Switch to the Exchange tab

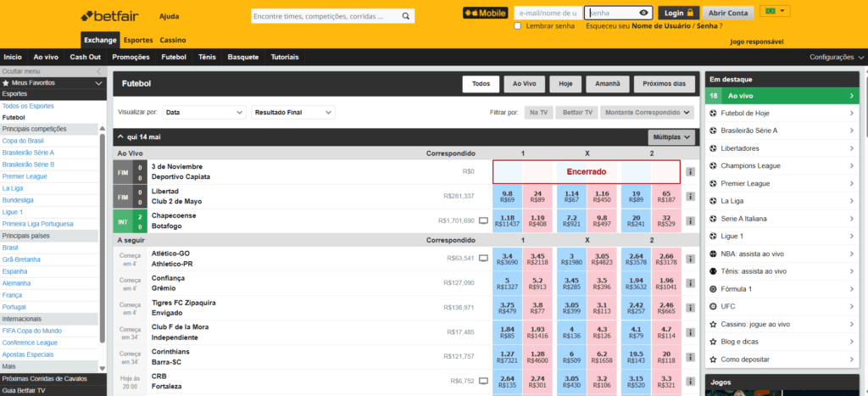tap(100, 40)
